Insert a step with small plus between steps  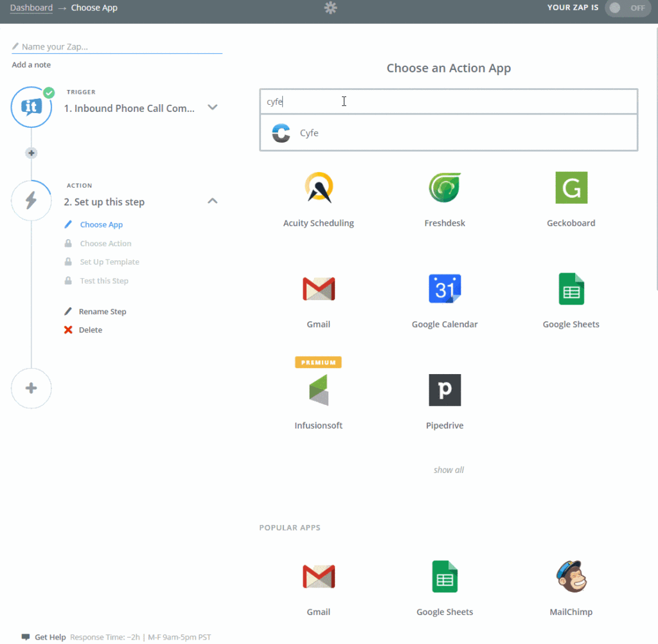(x=31, y=153)
